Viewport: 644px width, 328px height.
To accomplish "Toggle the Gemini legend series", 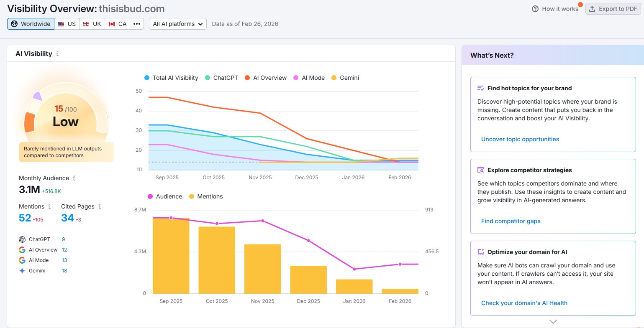I will [x=345, y=78].
